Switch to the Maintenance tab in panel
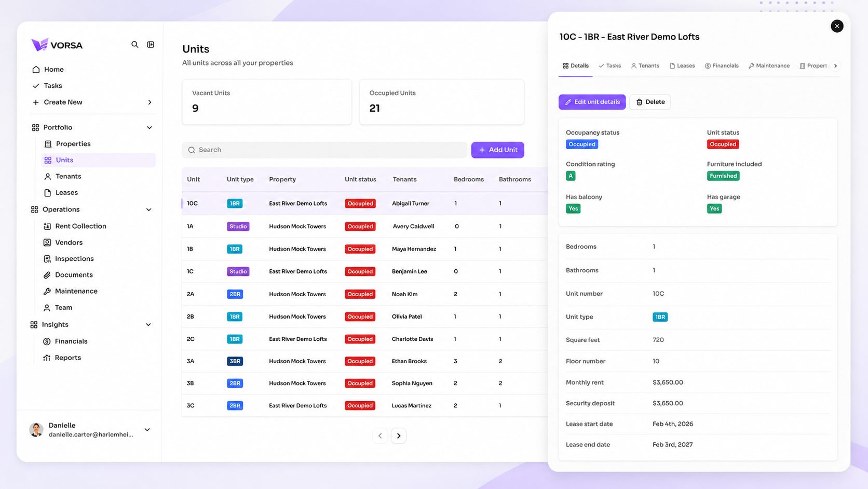This screenshot has width=868, height=489. point(769,66)
